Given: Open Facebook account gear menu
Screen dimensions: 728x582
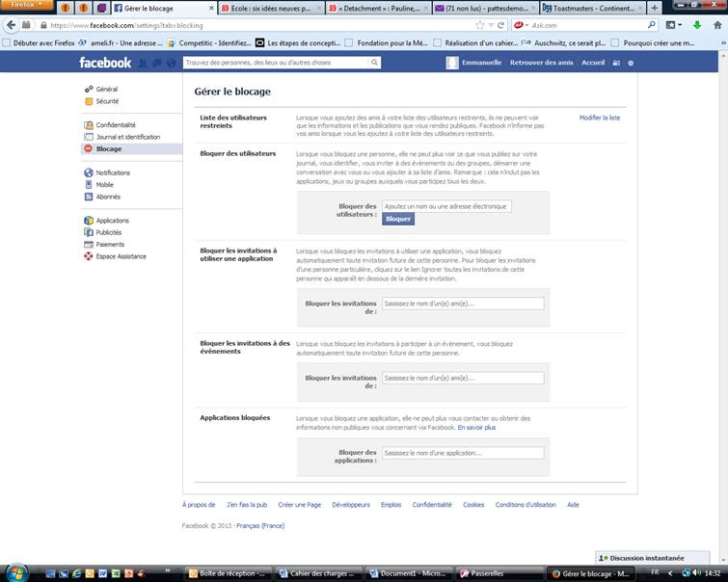Looking at the screenshot, I should pyautogui.click(x=631, y=63).
